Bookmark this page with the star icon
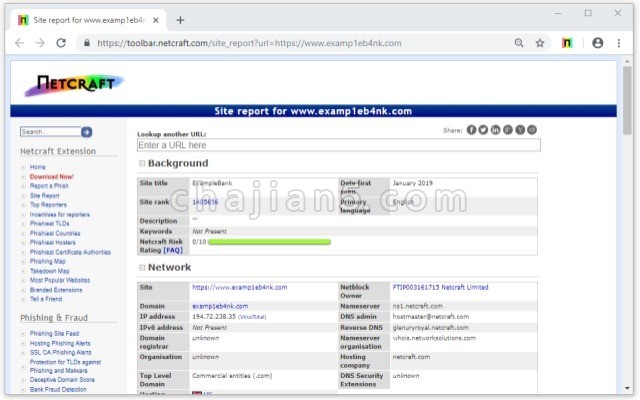 (x=540, y=43)
